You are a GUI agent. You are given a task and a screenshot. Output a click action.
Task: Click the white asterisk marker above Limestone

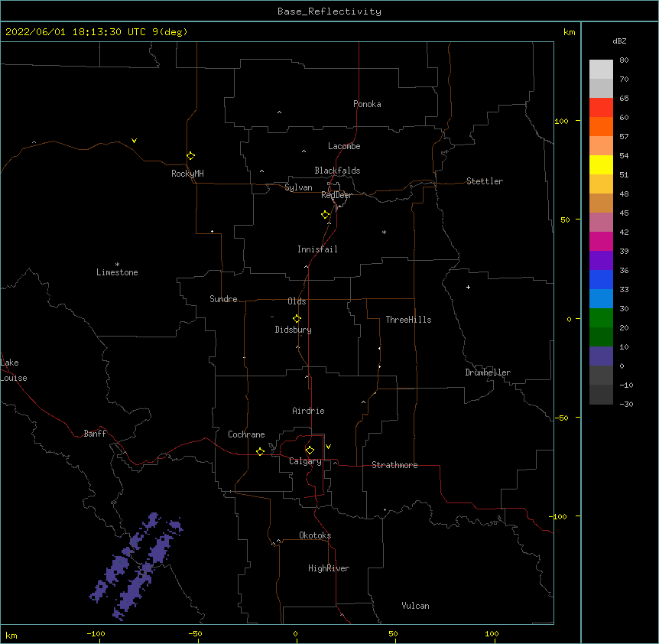(x=117, y=265)
